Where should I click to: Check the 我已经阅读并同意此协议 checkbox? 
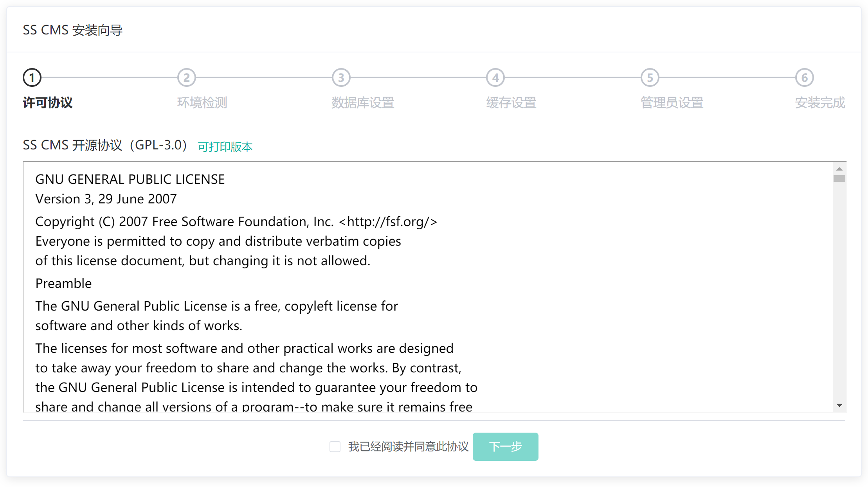[x=335, y=447]
